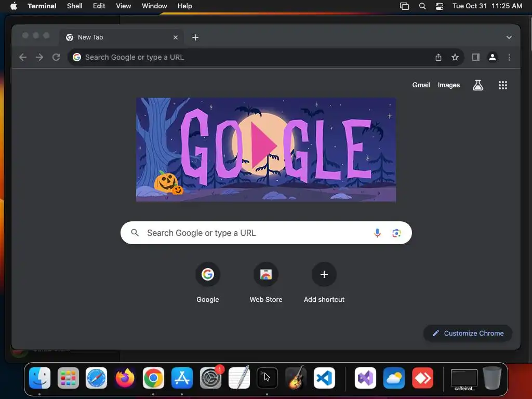Viewport: 532px width, 399px height.
Task: Open the Shell menu
Action: 75,6
